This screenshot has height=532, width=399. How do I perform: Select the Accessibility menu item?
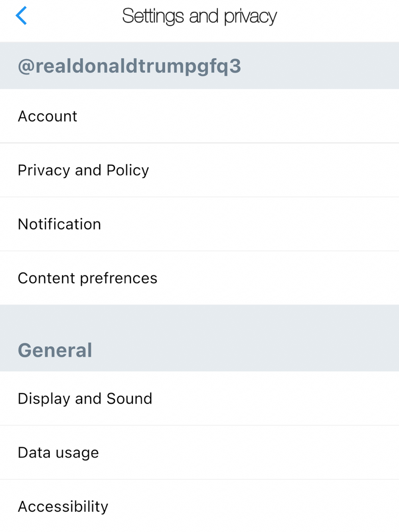pos(199,506)
